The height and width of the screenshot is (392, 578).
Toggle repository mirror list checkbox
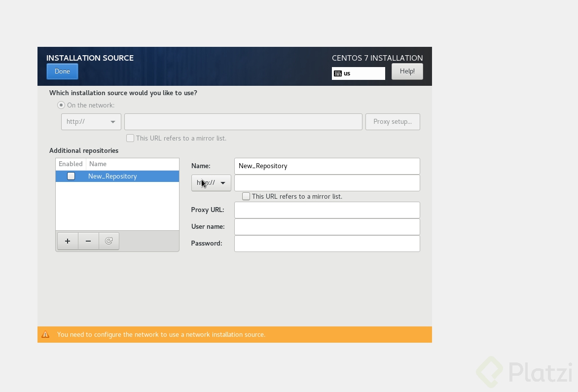(246, 196)
